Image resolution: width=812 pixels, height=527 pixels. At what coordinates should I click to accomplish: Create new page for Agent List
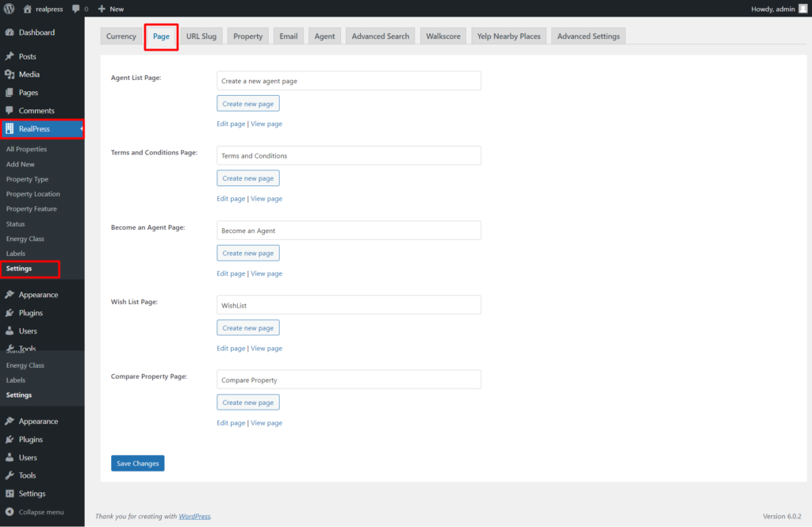click(x=248, y=104)
